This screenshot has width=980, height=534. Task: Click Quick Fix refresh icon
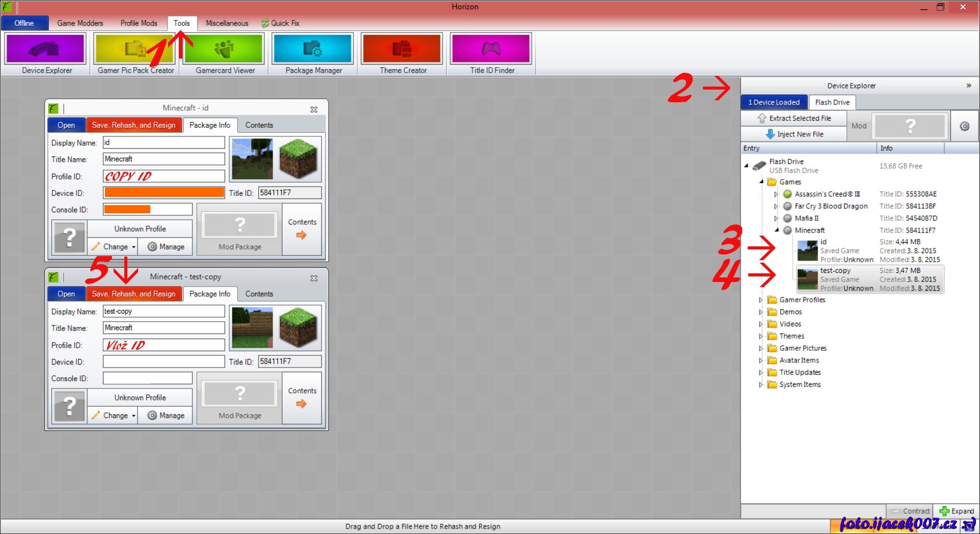(x=265, y=23)
